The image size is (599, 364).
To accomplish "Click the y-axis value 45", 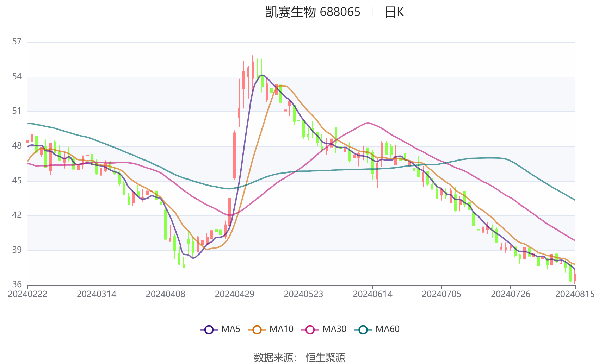I will pos(17,181).
